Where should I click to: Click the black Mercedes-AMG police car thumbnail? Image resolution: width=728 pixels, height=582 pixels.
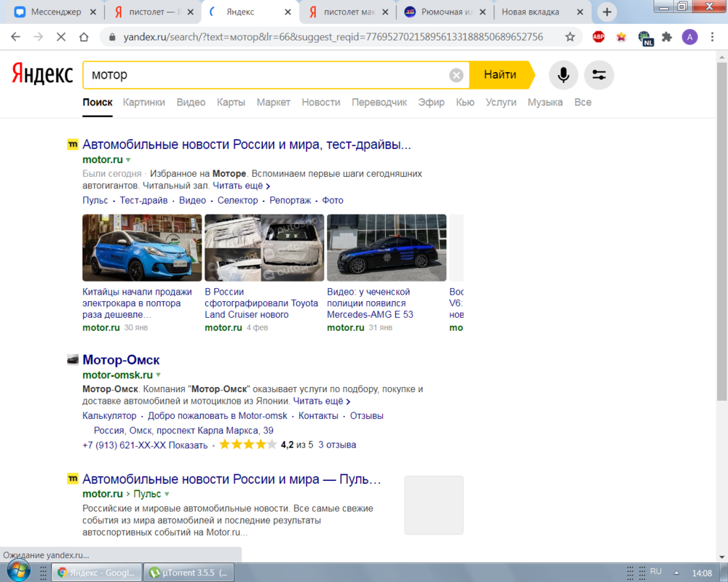[387, 248]
